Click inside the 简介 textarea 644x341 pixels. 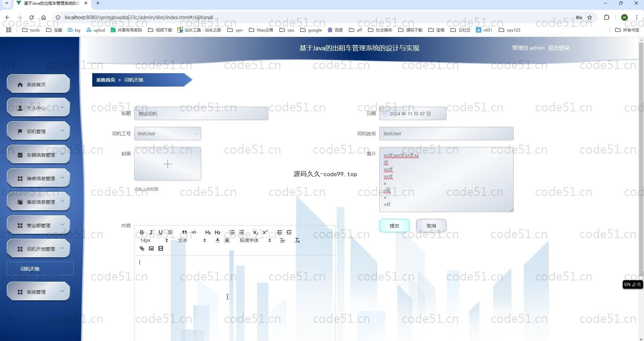pyautogui.click(x=446, y=179)
